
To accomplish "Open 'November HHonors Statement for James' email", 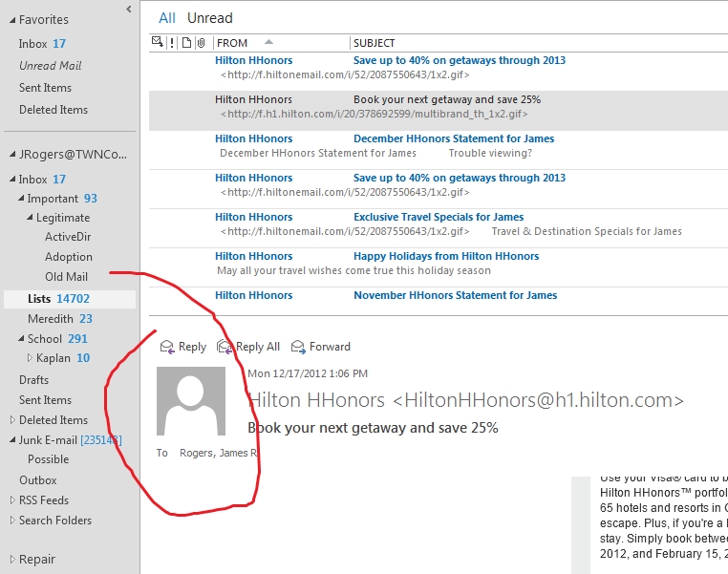I will click(439, 299).
